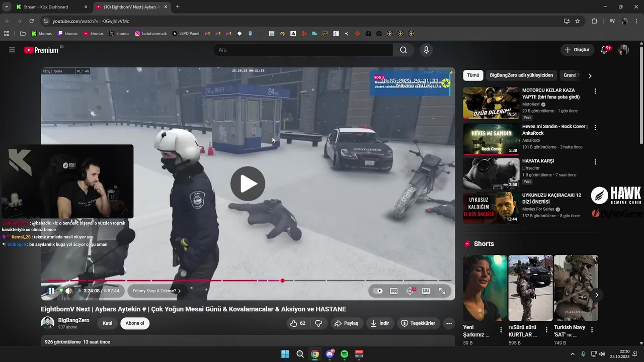
Task: Open YouTube account avatar menu
Action: coord(623,50)
